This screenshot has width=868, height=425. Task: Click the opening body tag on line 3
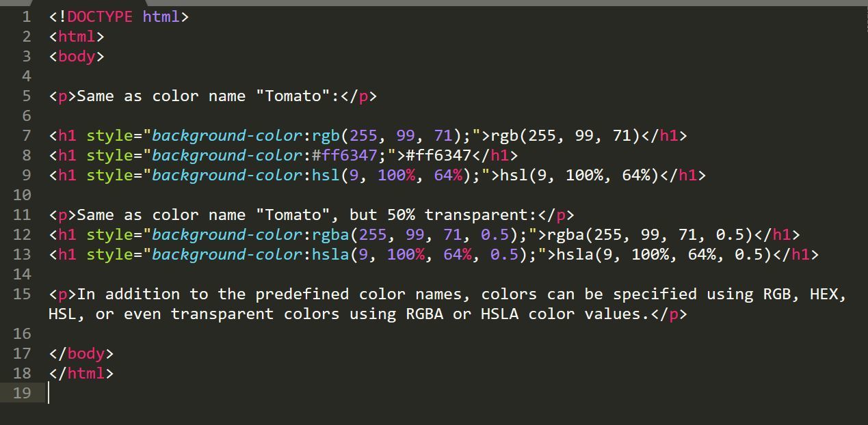76,56
